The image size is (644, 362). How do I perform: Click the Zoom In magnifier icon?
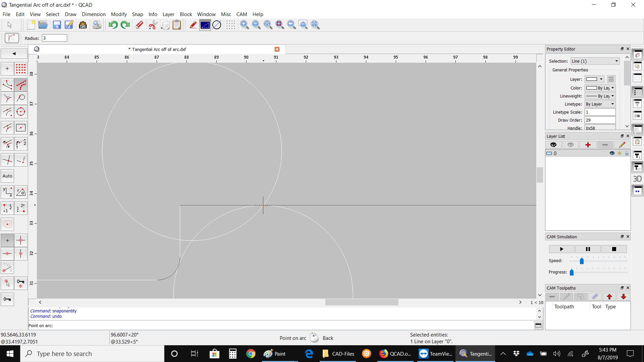[x=245, y=25]
